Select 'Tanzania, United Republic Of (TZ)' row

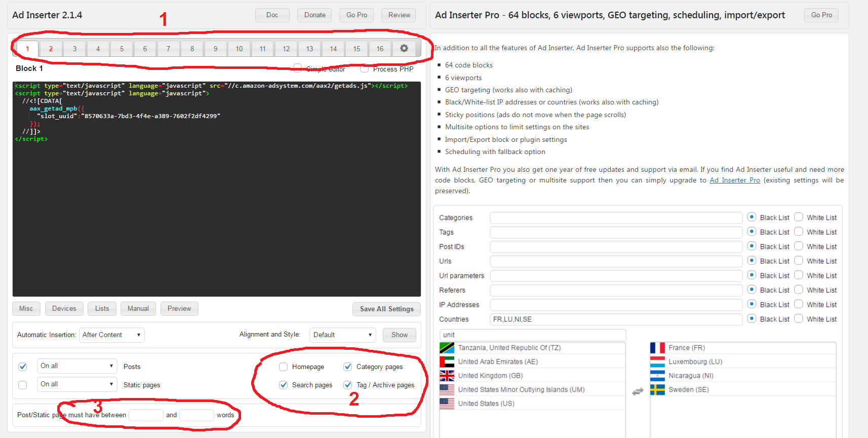coord(532,348)
